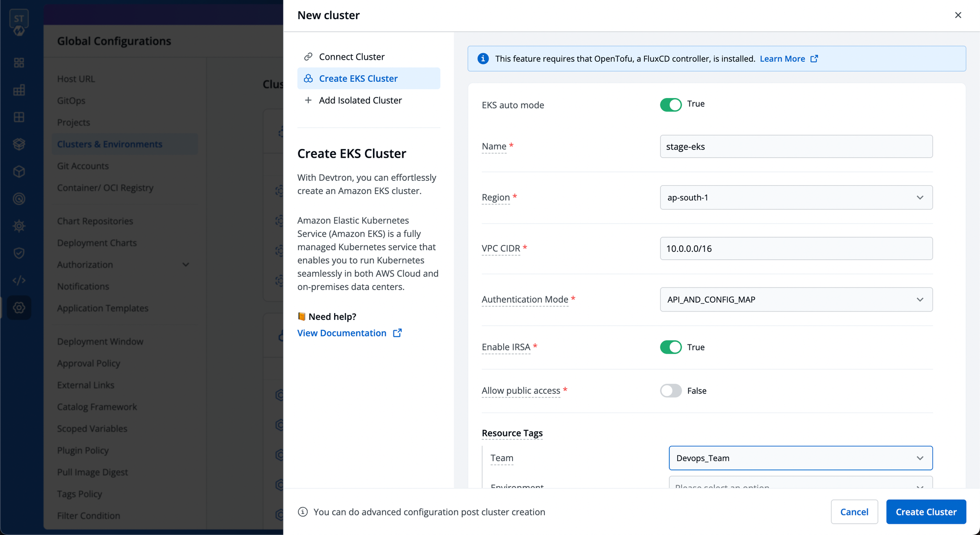Toggle EKS auto mode switch
Image resolution: width=980 pixels, height=535 pixels.
(671, 104)
